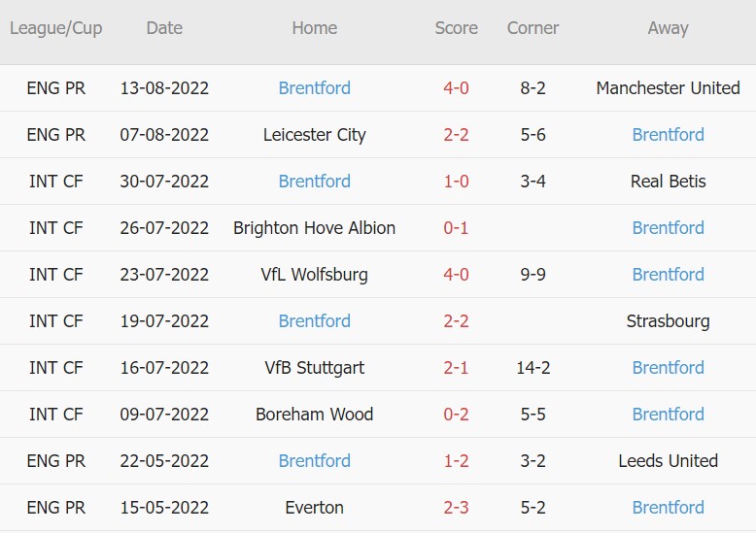Click Brentford away link on Leicester City row
The width and height of the screenshot is (756, 533).
pyautogui.click(x=668, y=135)
